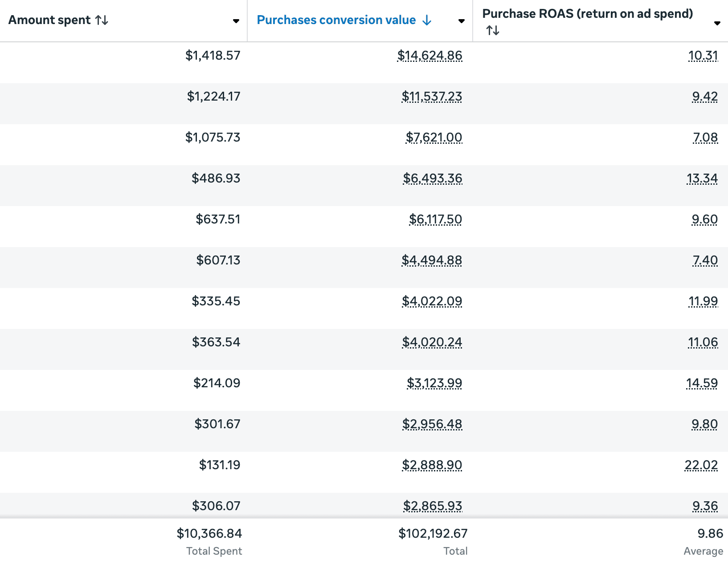Open the Purchase ROAS column dropdown caret
This screenshot has height=568, width=728.
(x=717, y=23)
